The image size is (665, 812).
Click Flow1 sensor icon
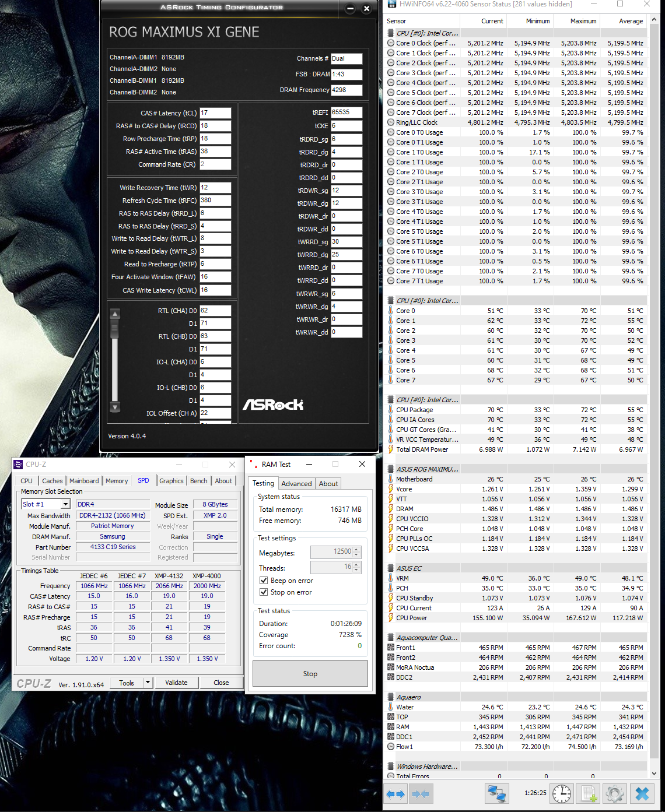click(x=391, y=747)
